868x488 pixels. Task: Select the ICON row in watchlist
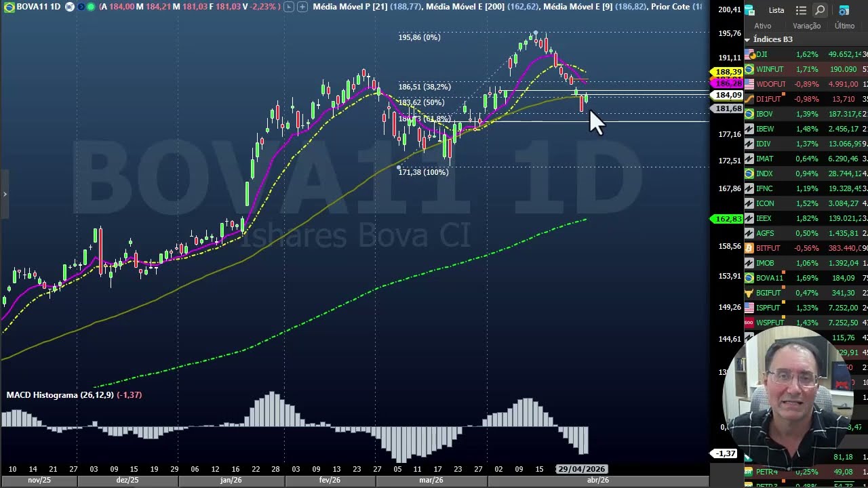click(806, 203)
